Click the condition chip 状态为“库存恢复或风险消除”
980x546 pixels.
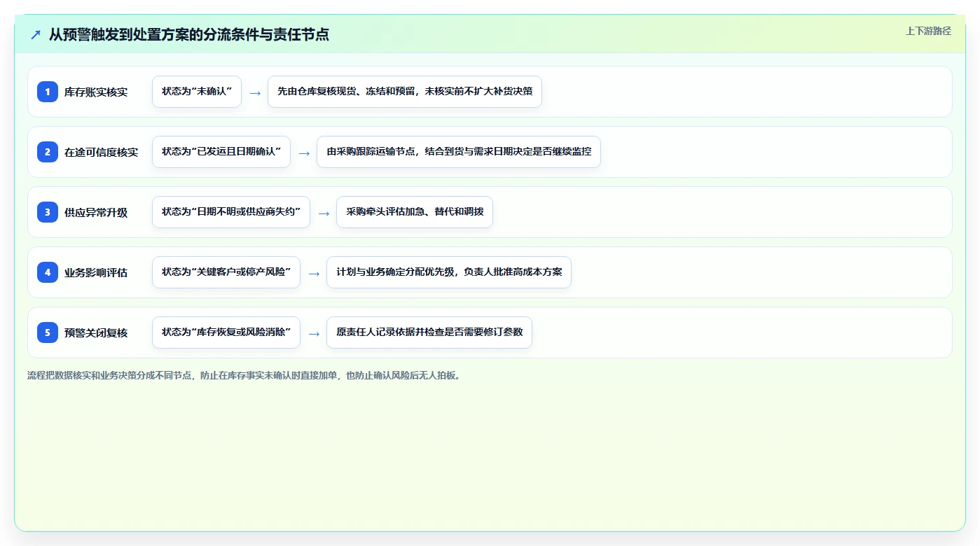(x=226, y=332)
